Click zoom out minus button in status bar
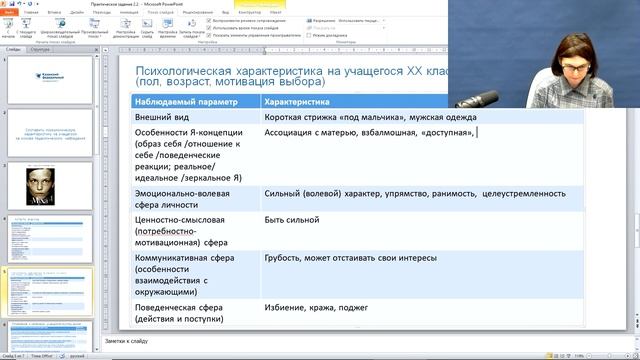 pyautogui.click(x=589, y=356)
